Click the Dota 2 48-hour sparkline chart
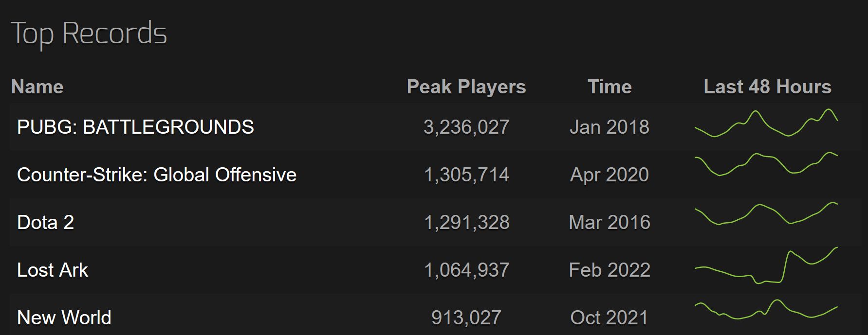The height and width of the screenshot is (335, 868). tap(766, 213)
